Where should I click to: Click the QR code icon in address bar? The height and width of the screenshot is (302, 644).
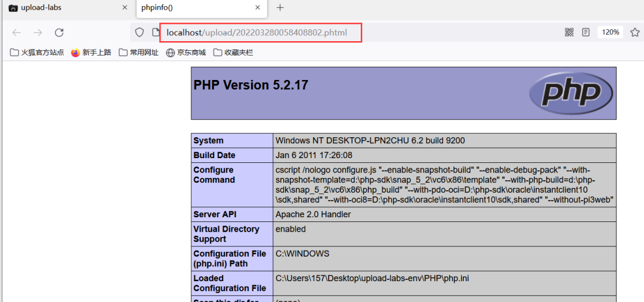click(x=569, y=32)
